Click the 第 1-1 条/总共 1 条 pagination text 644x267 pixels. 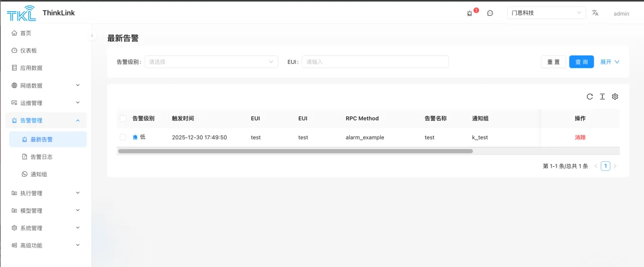click(x=566, y=166)
